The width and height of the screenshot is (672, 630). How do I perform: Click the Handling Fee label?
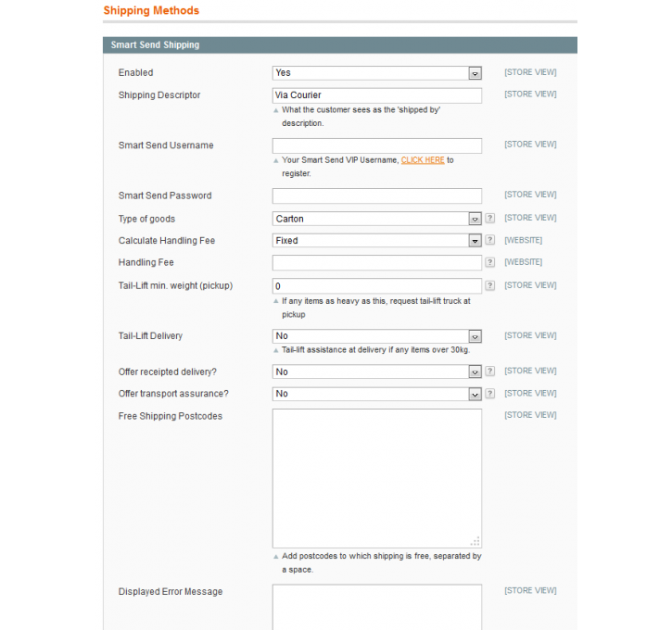(146, 262)
